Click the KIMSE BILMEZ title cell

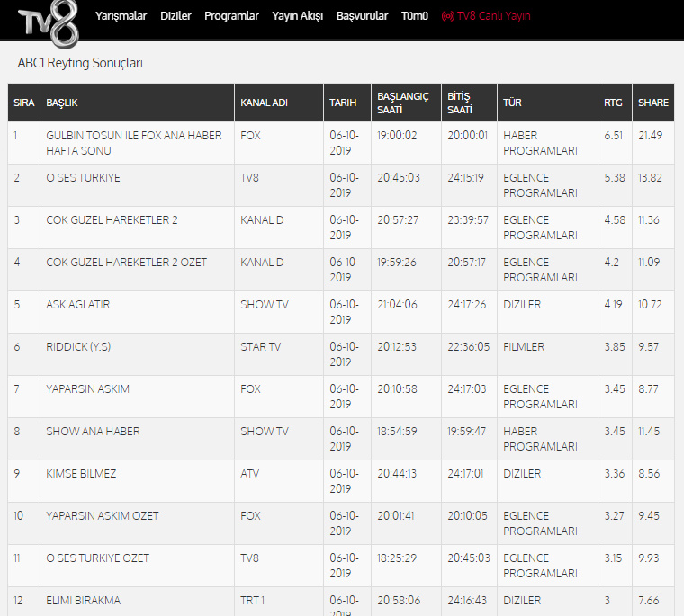[x=81, y=474]
